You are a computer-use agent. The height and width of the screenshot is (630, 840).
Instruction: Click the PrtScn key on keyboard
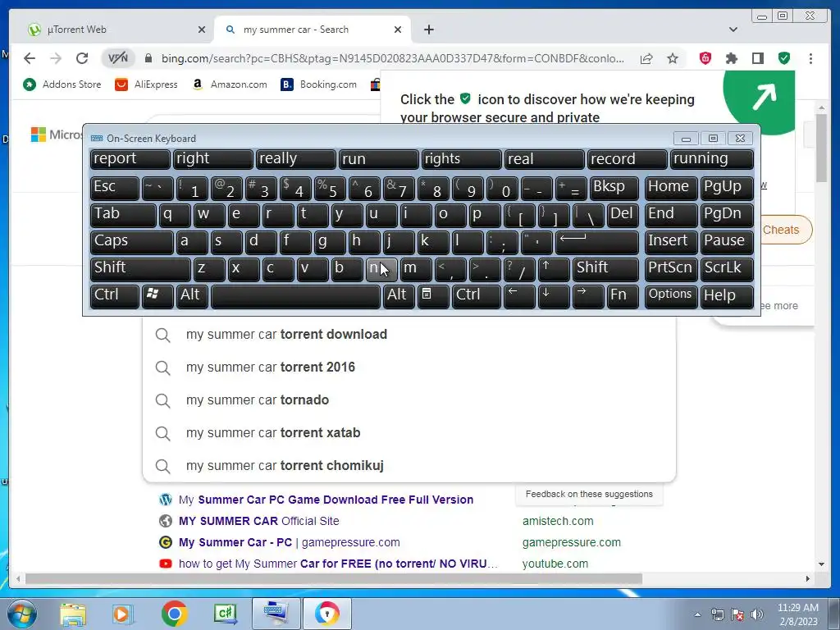click(670, 268)
